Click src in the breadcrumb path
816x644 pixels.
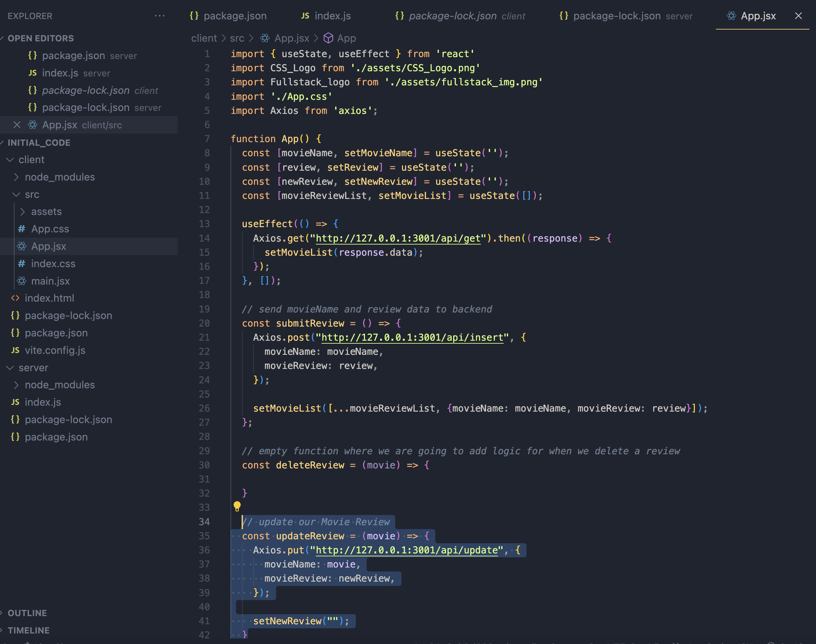tap(237, 38)
